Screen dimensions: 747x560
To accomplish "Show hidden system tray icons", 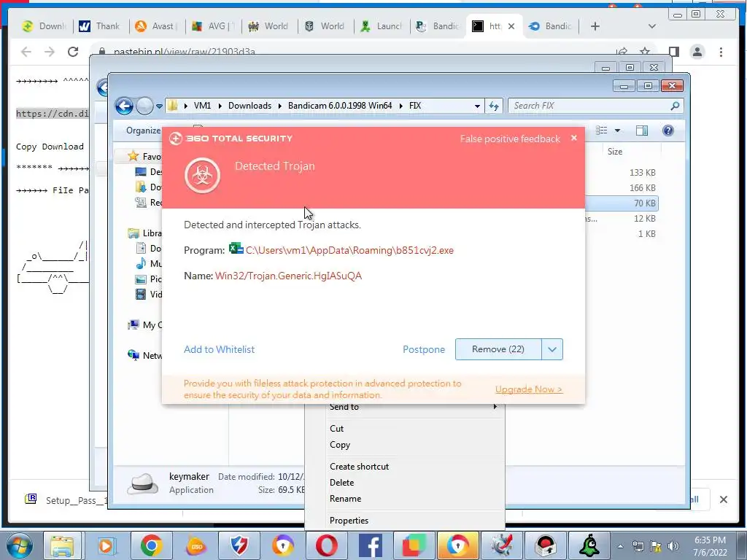I will 620,546.
